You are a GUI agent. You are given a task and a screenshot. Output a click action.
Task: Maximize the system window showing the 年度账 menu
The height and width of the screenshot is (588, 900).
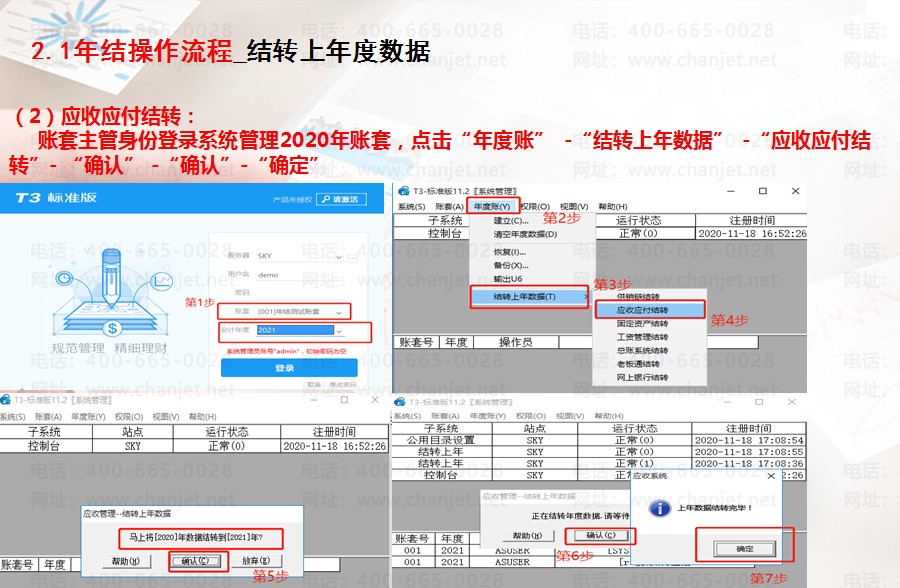[x=763, y=191]
